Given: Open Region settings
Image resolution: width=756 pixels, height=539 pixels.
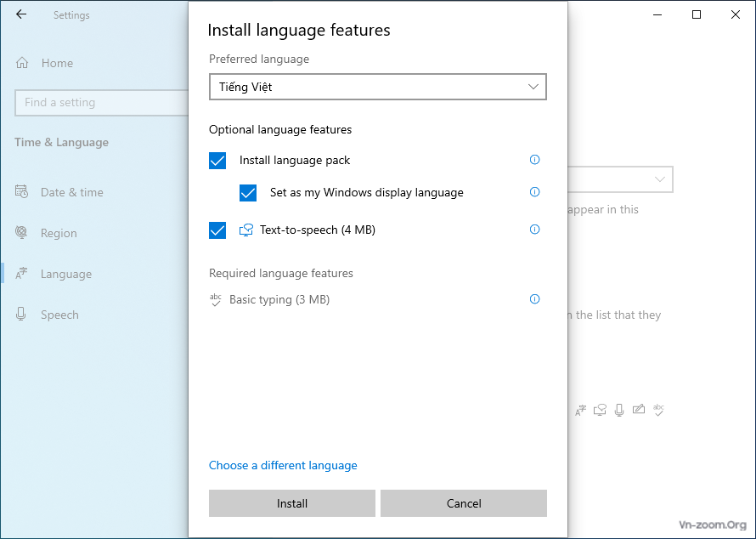Looking at the screenshot, I should point(59,233).
